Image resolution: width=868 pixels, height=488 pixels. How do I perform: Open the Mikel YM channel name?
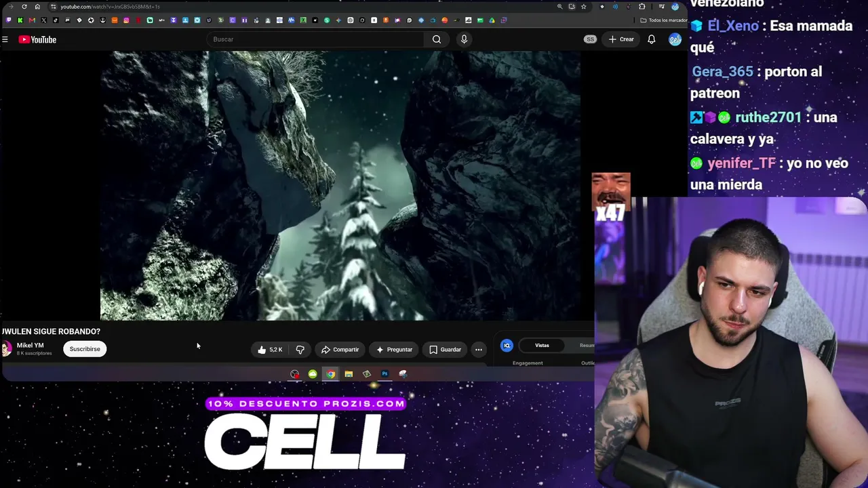pyautogui.click(x=30, y=345)
